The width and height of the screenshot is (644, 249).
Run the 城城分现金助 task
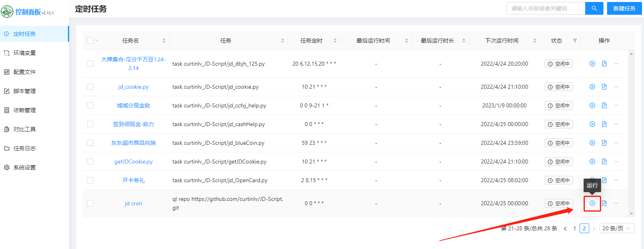pyautogui.click(x=592, y=105)
